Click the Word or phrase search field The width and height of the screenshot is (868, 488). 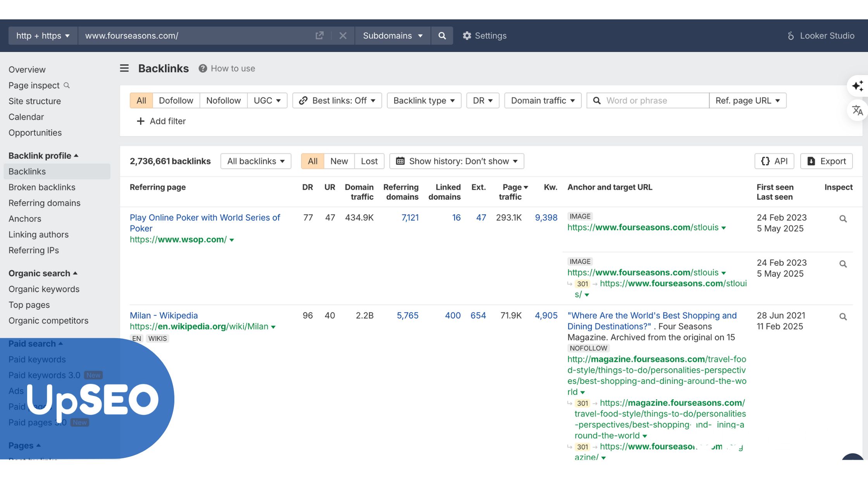[648, 101]
